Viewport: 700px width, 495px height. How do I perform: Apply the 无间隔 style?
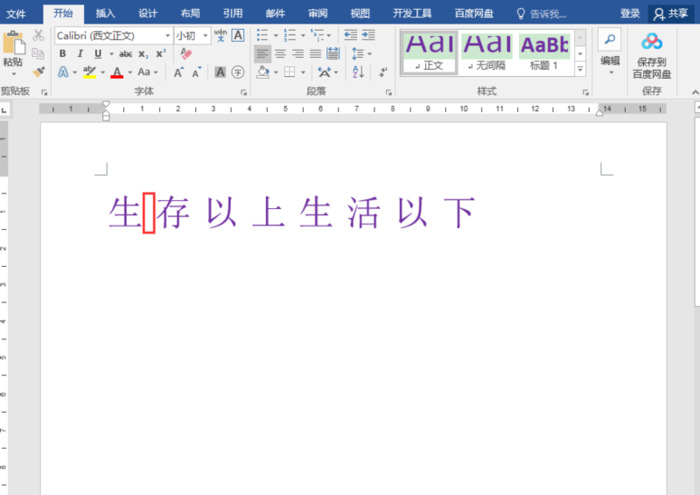(x=487, y=53)
